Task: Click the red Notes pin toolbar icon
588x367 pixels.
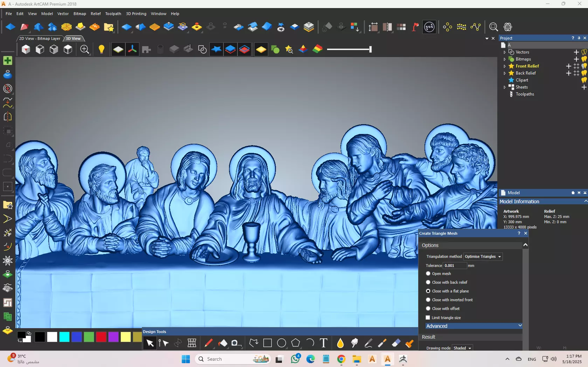Action: pyautogui.click(x=415, y=27)
